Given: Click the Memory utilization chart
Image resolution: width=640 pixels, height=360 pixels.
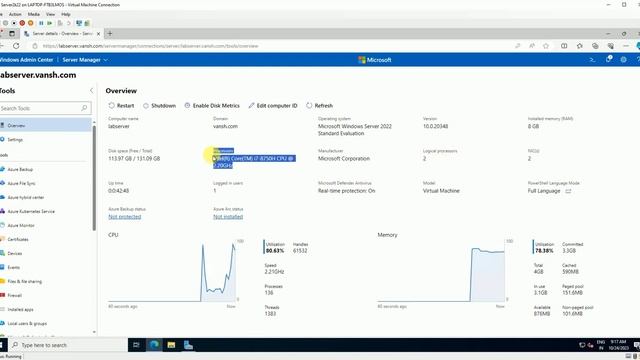Looking at the screenshot, I should [441, 271].
